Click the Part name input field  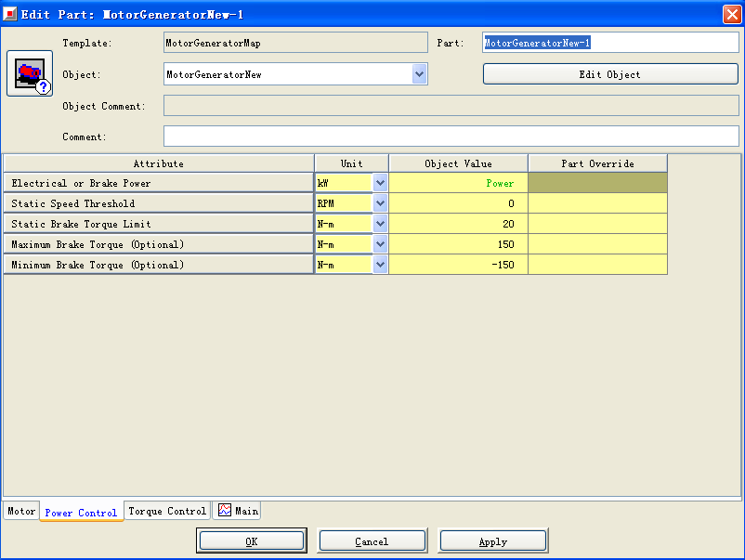(x=610, y=43)
